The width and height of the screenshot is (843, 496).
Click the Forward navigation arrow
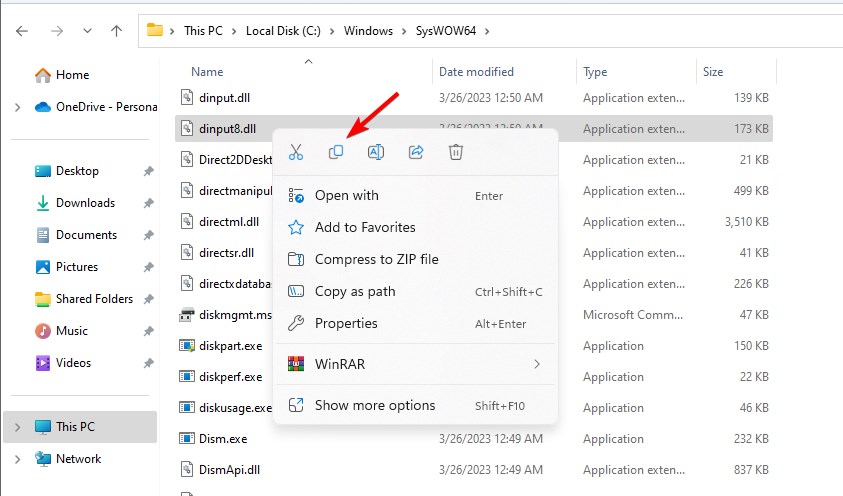pyautogui.click(x=56, y=31)
